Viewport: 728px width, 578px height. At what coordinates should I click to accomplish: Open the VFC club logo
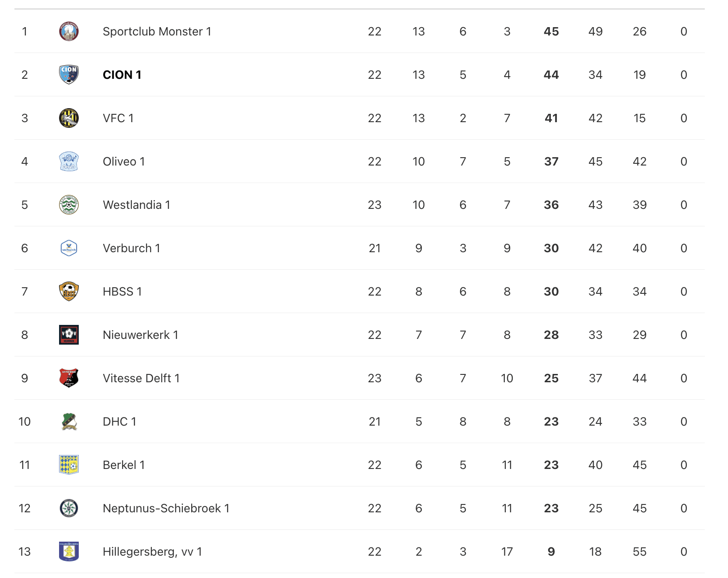pyautogui.click(x=69, y=118)
